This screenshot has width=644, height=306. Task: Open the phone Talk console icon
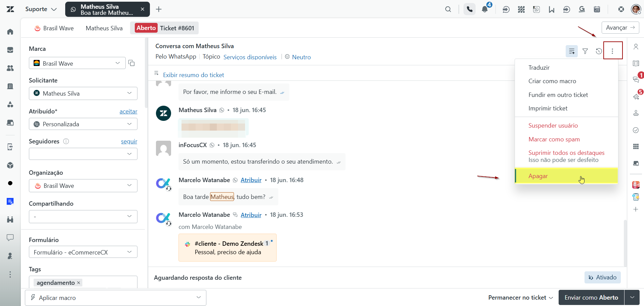470,9
